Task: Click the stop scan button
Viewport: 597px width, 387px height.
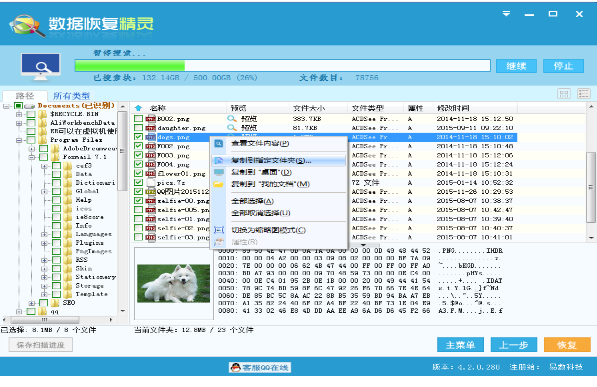Action: tap(563, 66)
